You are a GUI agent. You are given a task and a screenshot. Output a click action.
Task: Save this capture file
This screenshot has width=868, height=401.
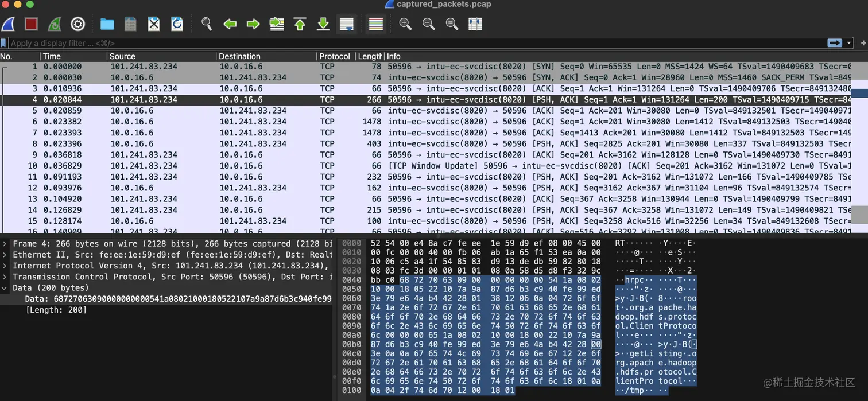pos(130,24)
